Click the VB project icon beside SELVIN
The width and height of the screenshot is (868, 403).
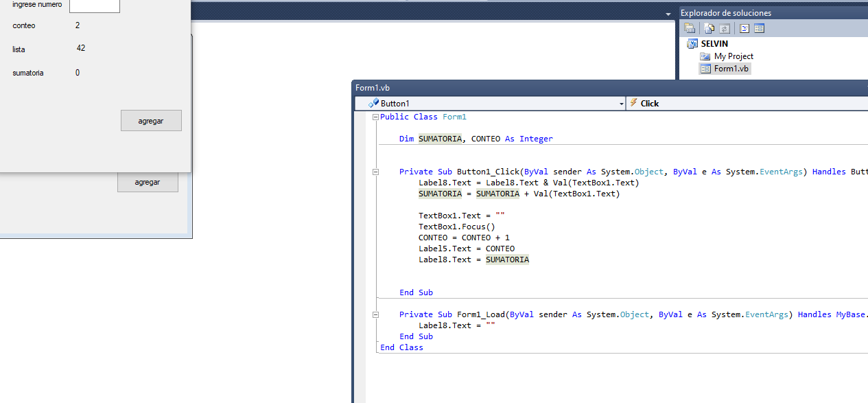pyautogui.click(x=692, y=43)
